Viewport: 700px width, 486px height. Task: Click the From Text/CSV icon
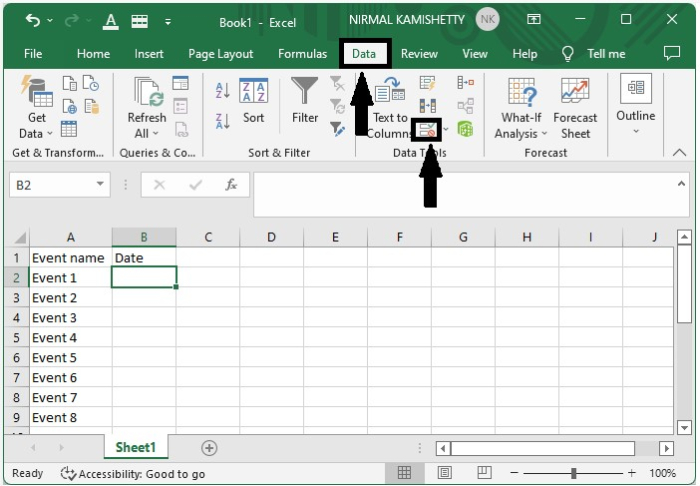click(69, 83)
